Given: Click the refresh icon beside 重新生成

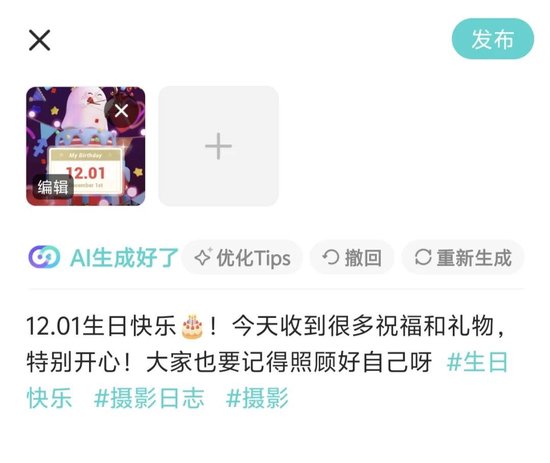Looking at the screenshot, I should 423,258.
